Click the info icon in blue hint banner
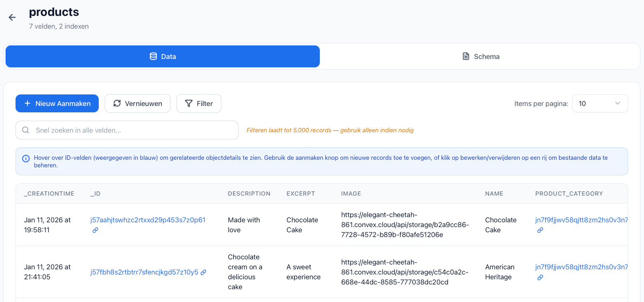 pyautogui.click(x=26, y=159)
